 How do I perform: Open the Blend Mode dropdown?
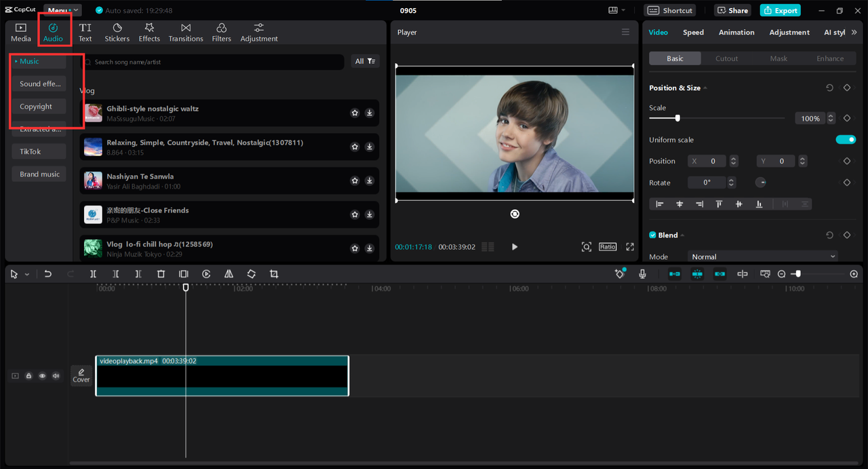[x=762, y=257]
